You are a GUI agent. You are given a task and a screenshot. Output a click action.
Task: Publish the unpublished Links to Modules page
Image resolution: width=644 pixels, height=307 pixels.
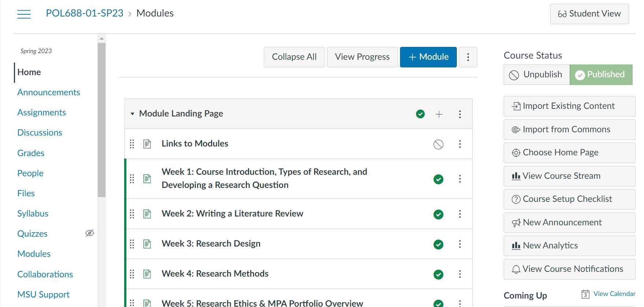pyautogui.click(x=438, y=144)
